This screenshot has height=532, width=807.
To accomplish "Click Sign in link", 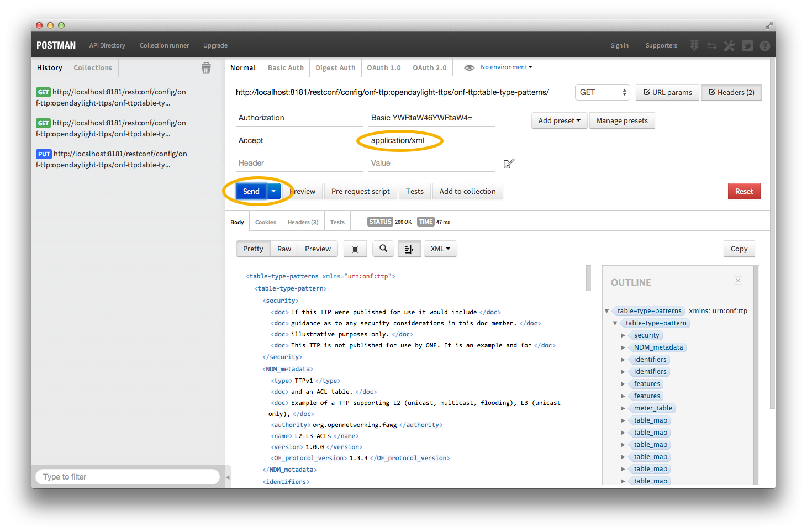I will point(620,45).
